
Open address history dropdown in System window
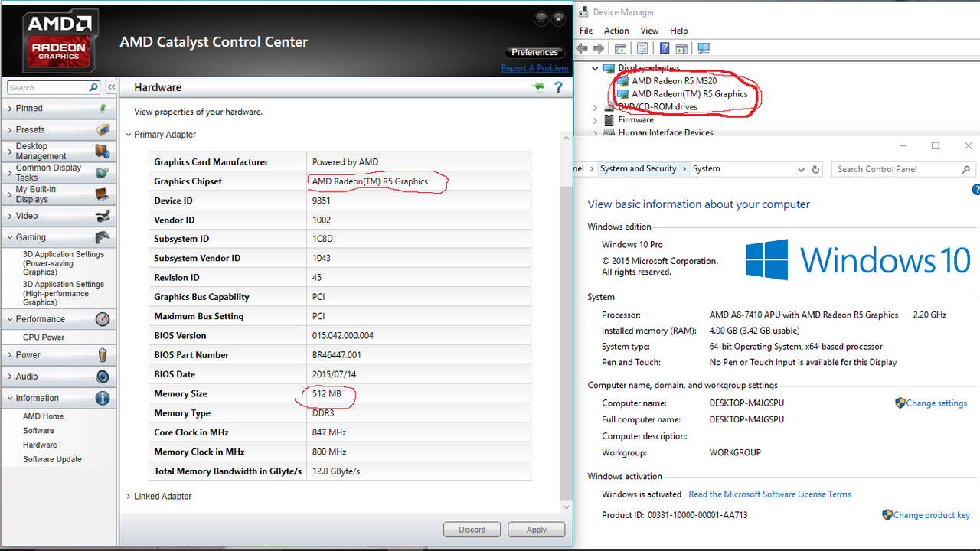click(x=801, y=169)
